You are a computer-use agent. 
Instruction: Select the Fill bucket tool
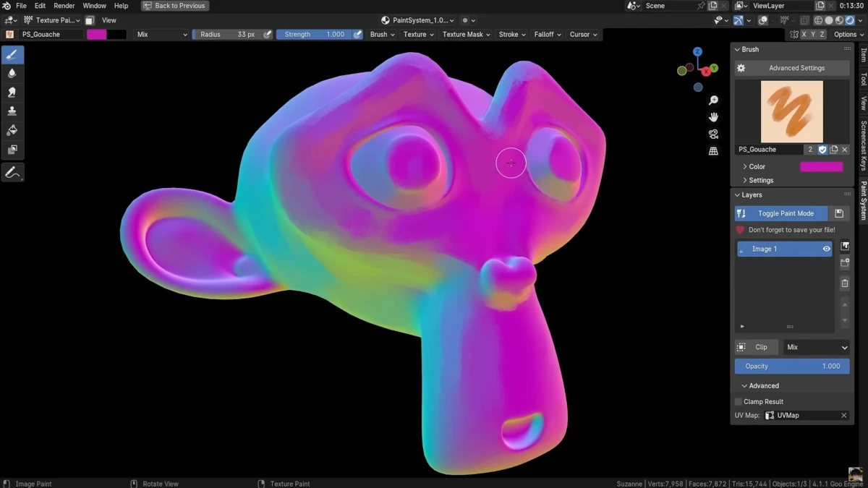12,130
